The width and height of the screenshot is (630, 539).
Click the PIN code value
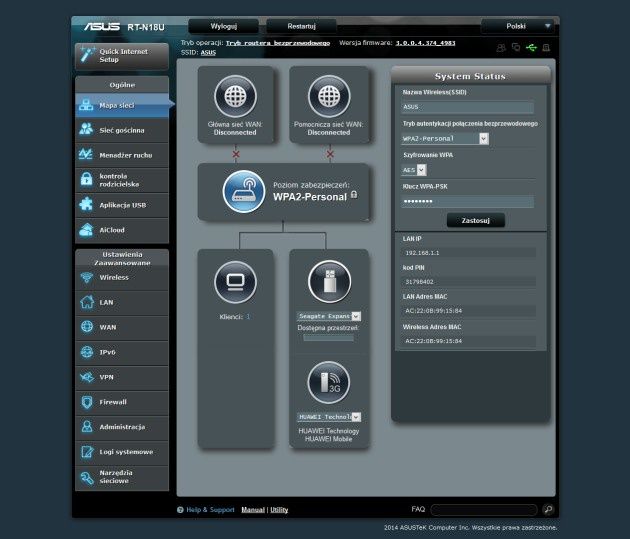click(x=419, y=282)
